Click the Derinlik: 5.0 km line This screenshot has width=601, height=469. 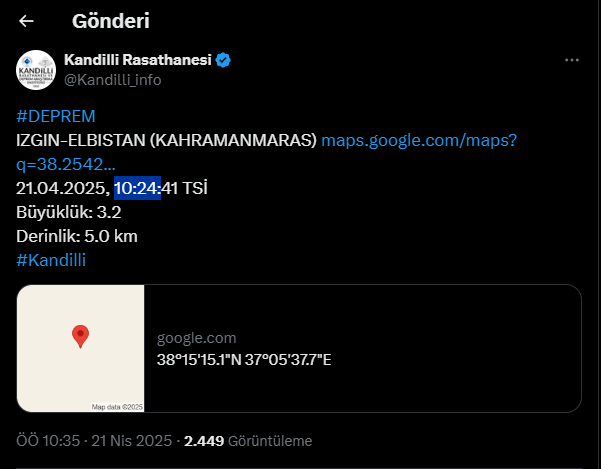[x=76, y=236]
